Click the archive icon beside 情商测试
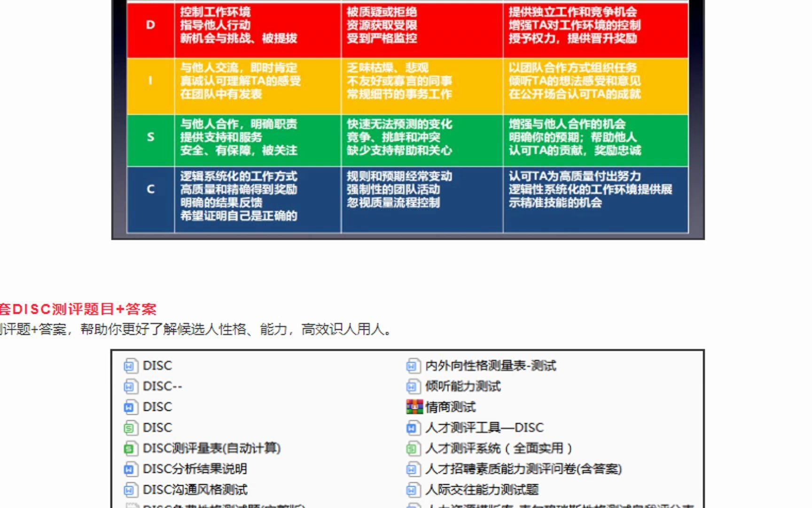Screen dimensions: 812x508 pos(414,407)
